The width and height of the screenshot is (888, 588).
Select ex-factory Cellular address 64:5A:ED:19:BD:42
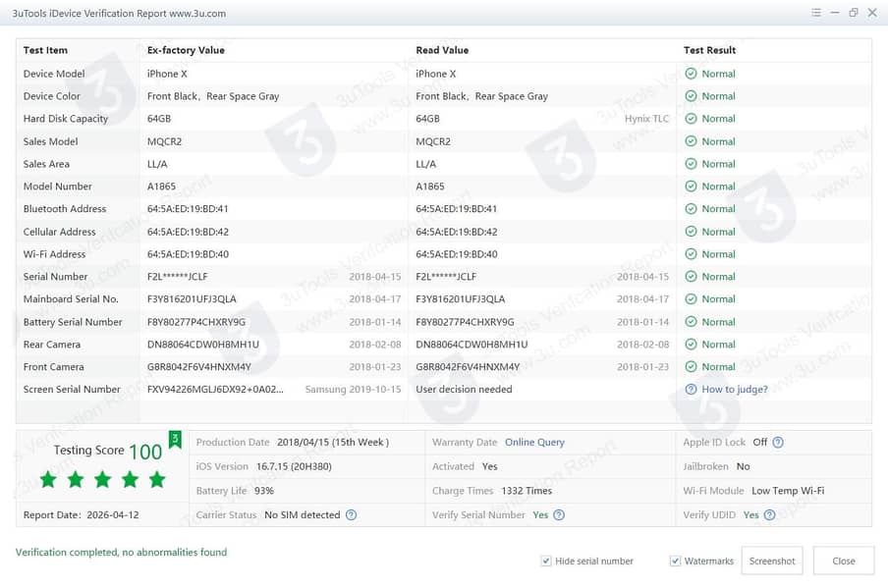188,232
